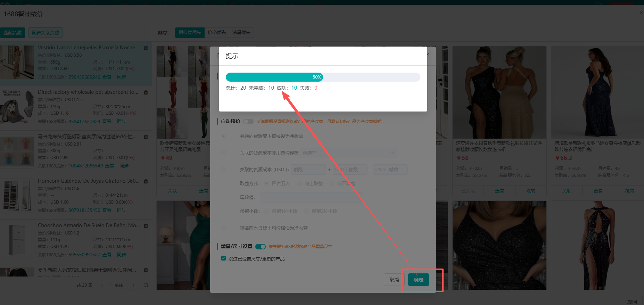Toggle the 自动核价 switch

click(248, 121)
